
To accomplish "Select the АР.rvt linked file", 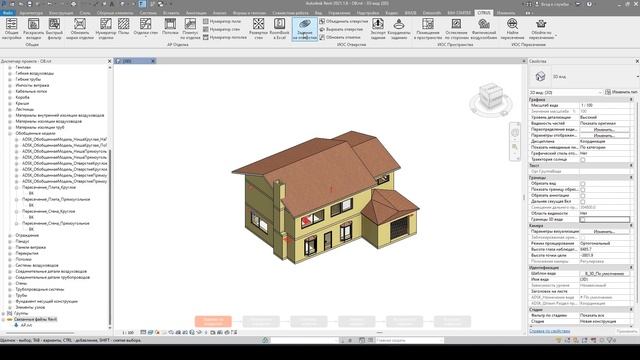I will coord(26,325).
